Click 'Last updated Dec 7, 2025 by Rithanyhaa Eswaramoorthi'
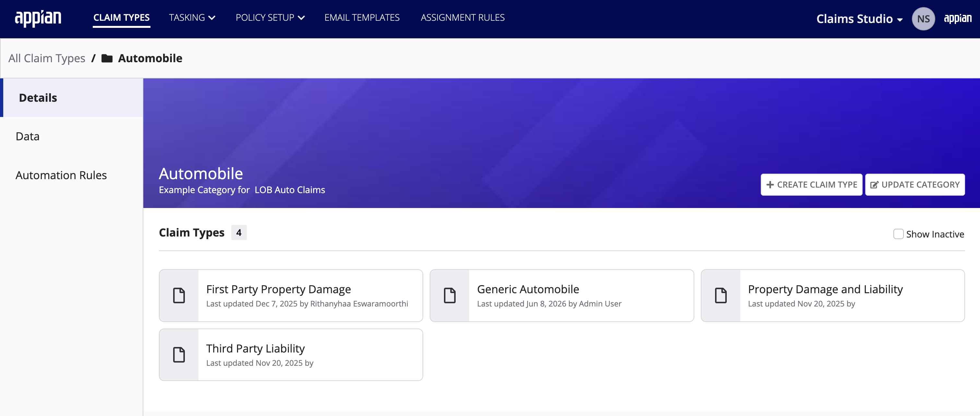980x416 pixels. tap(307, 304)
